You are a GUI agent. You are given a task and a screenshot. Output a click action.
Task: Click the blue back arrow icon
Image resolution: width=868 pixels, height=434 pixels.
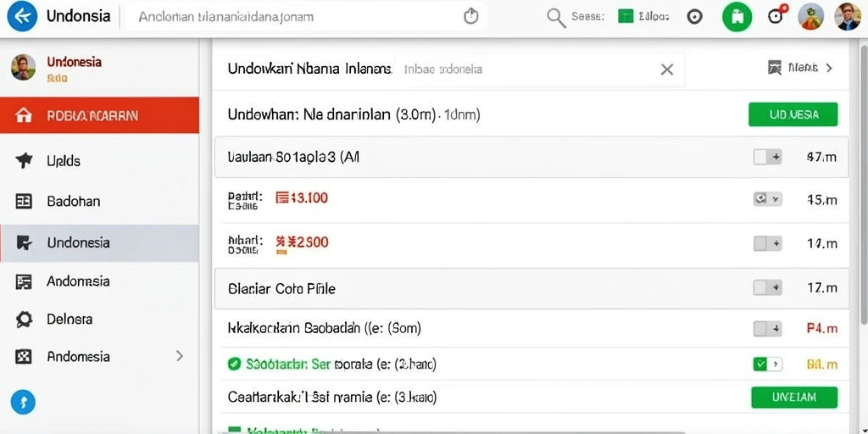22,17
